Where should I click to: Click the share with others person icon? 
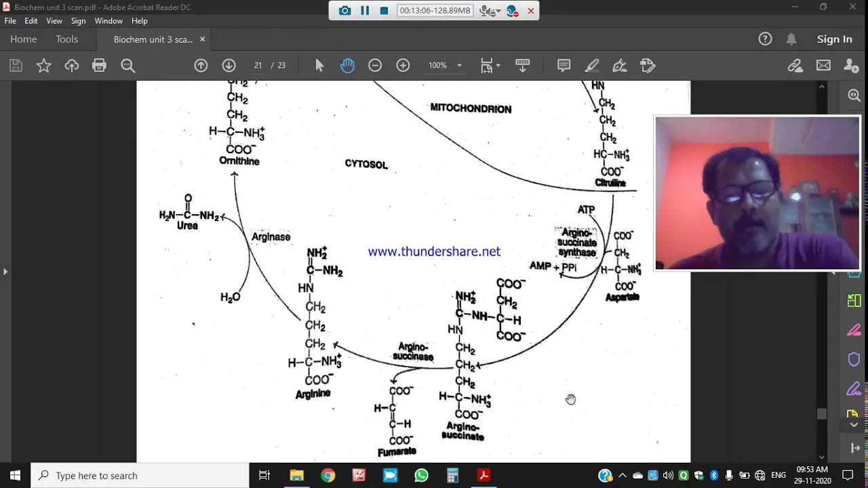[x=851, y=66]
